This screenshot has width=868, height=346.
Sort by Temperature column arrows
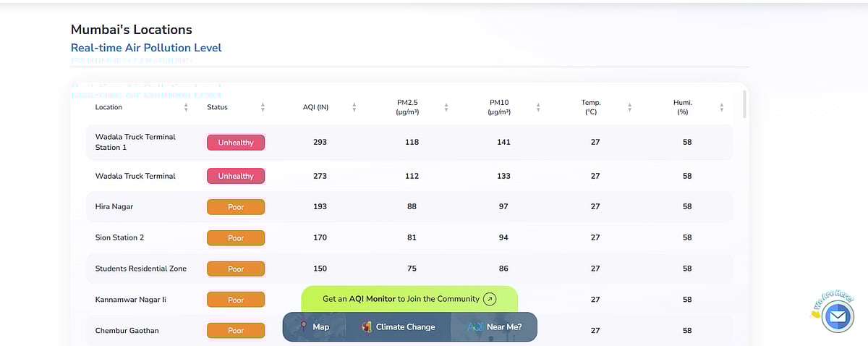[x=629, y=107]
